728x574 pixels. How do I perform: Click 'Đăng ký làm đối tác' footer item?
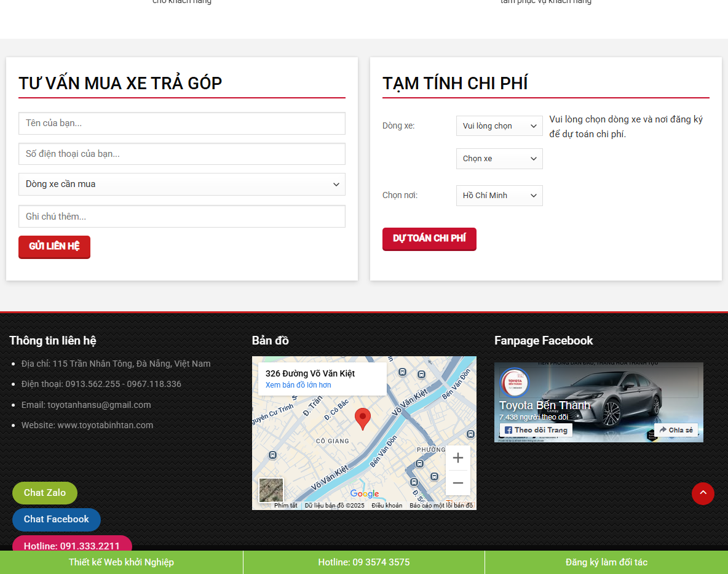click(606, 562)
